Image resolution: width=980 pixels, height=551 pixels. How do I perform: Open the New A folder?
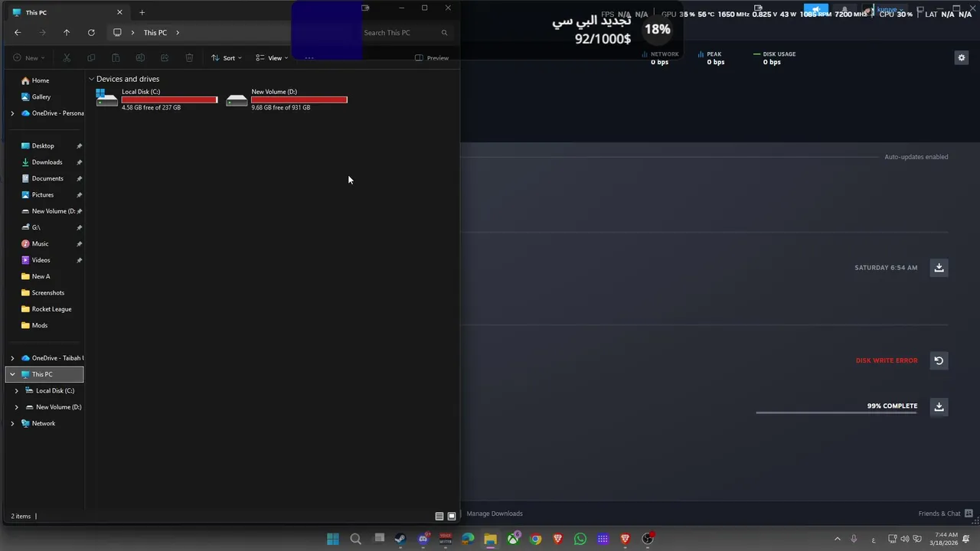tap(35, 276)
